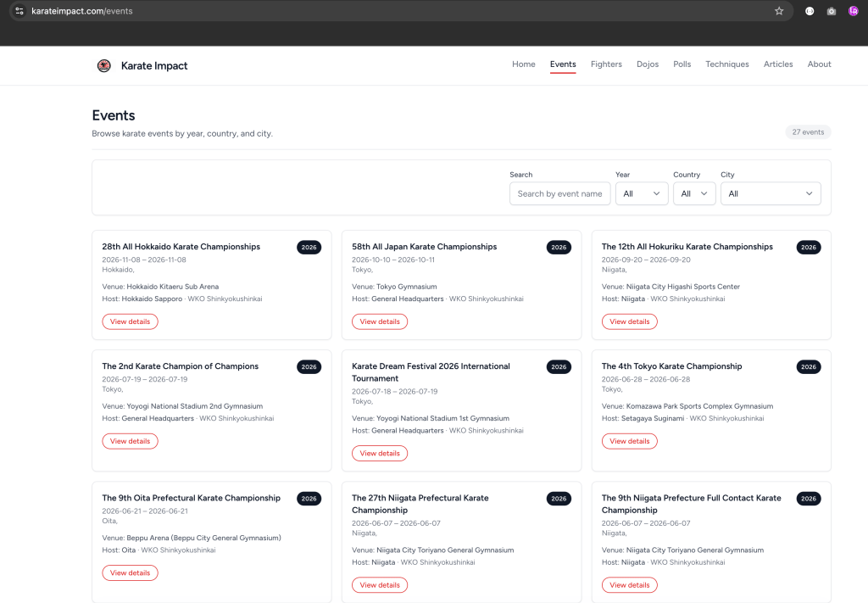Switch to the Techniques nav item
The height and width of the screenshot is (603, 868).
[726, 64]
